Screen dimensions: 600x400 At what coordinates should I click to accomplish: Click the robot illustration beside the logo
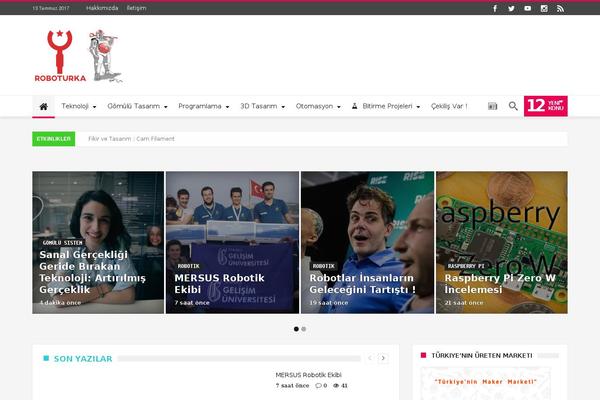(x=105, y=56)
